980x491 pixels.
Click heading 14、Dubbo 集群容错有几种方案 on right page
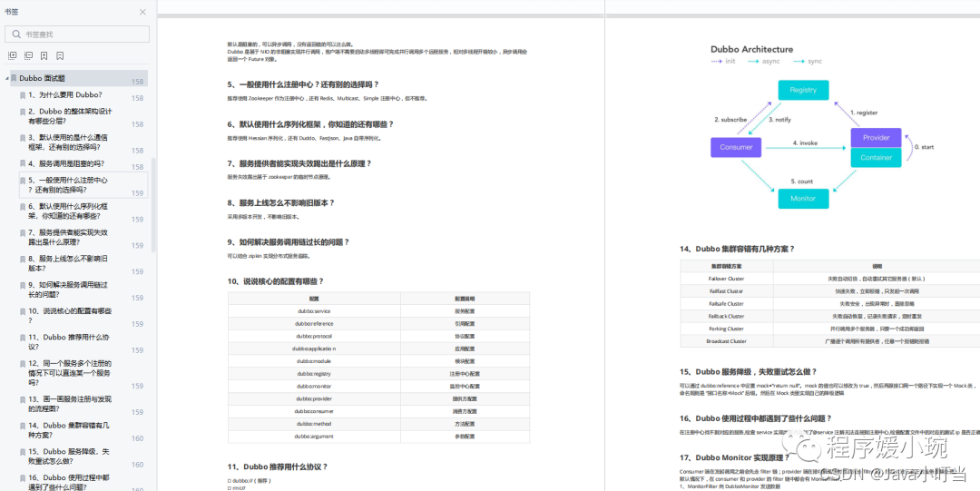click(x=738, y=249)
